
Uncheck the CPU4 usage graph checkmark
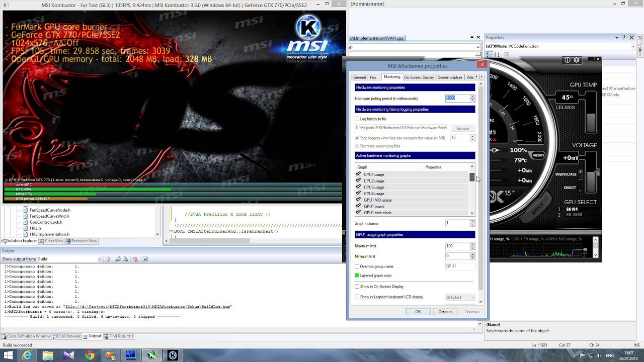(359, 194)
